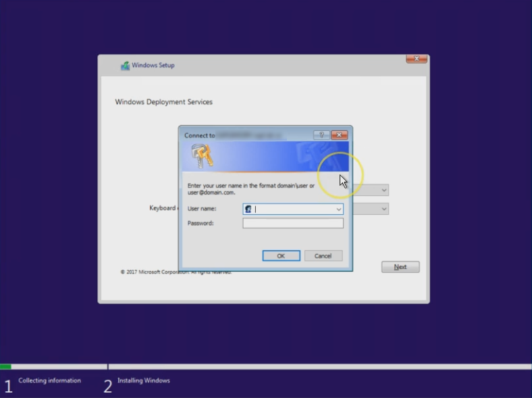Close the Windows Setup window

[417, 59]
